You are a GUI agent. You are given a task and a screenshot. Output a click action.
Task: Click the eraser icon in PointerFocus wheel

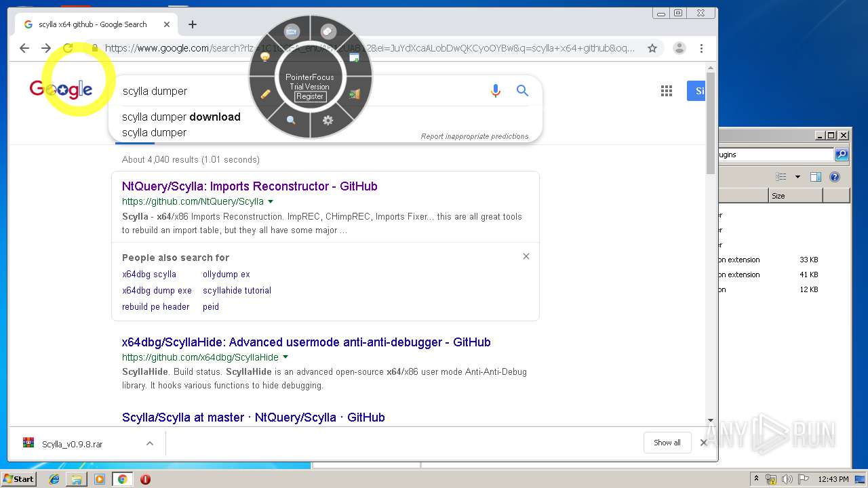[x=328, y=31]
